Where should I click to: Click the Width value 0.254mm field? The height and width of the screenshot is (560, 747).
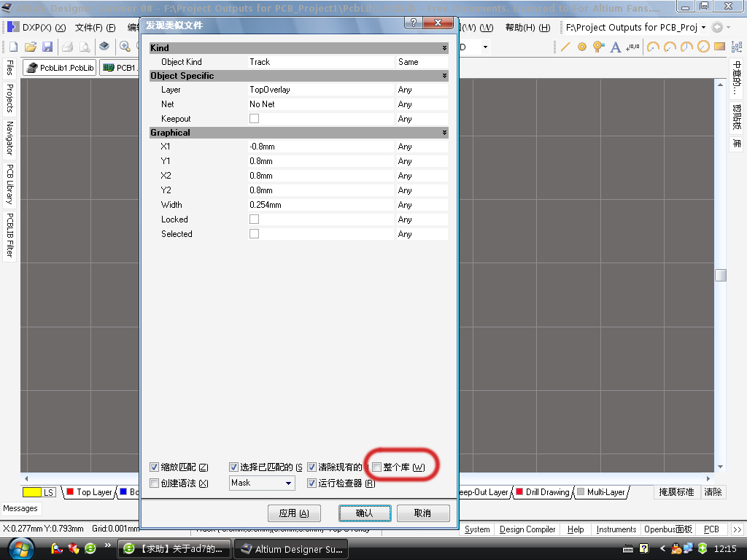click(322, 205)
